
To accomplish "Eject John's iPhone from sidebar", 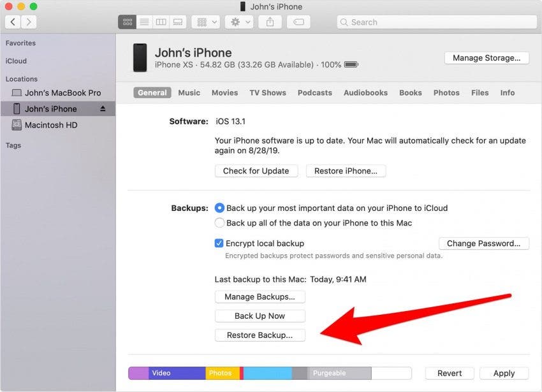I will point(103,109).
